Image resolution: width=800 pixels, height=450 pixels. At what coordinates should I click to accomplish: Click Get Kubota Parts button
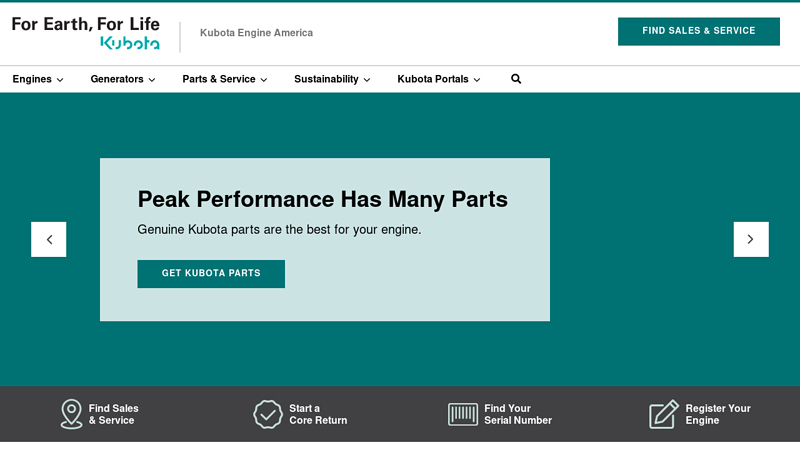pyautogui.click(x=211, y=273)
